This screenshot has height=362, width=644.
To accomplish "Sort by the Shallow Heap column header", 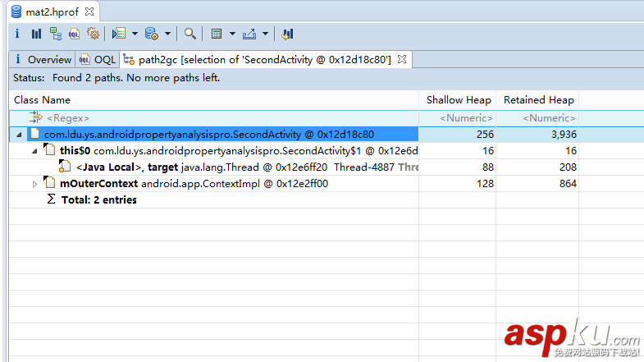I will (x=458, y=100).
